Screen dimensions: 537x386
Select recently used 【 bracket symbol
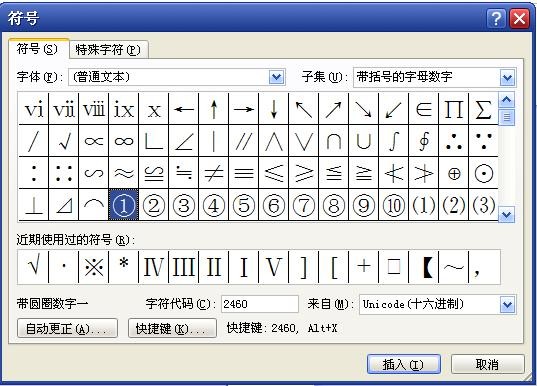424,266
